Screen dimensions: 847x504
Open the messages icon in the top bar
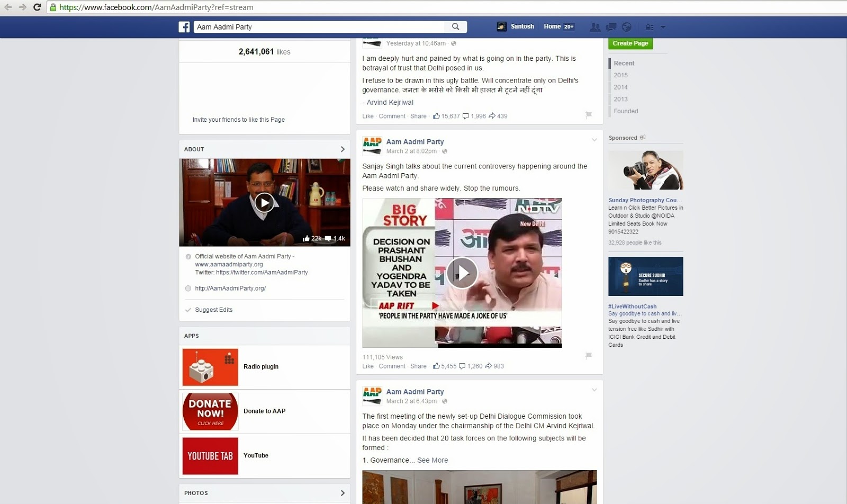[x=611, y=26]
